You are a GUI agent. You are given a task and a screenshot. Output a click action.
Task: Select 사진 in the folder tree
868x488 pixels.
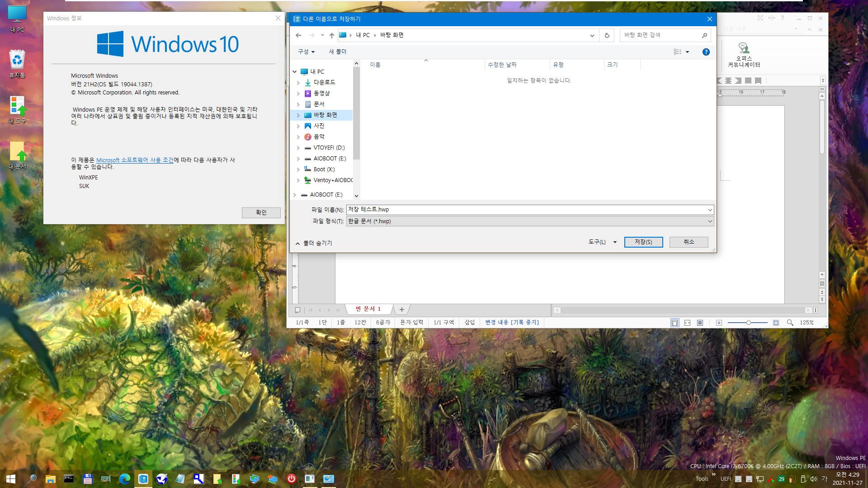point(319,126)
